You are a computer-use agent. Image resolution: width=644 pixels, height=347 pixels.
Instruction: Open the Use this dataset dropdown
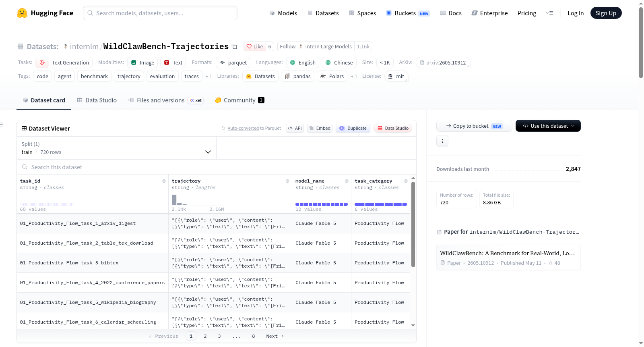(x=548, y=126)
